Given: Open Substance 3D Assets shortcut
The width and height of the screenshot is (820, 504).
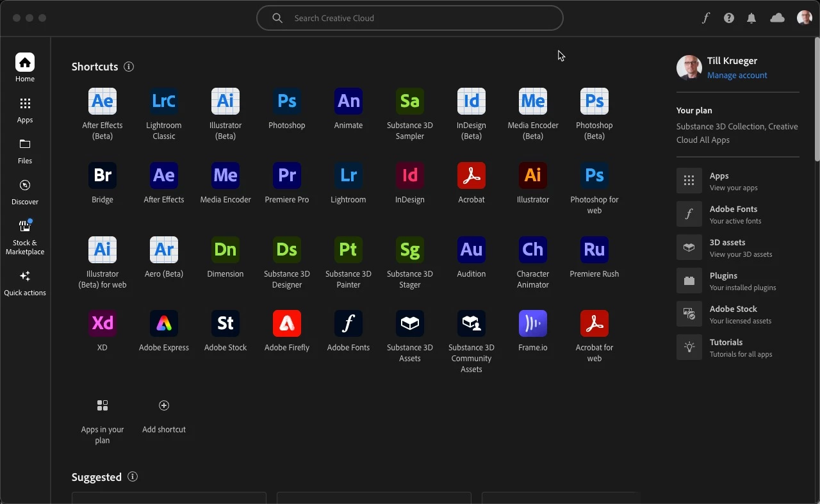Looking at the screenshot, I should tap(410, 323).
